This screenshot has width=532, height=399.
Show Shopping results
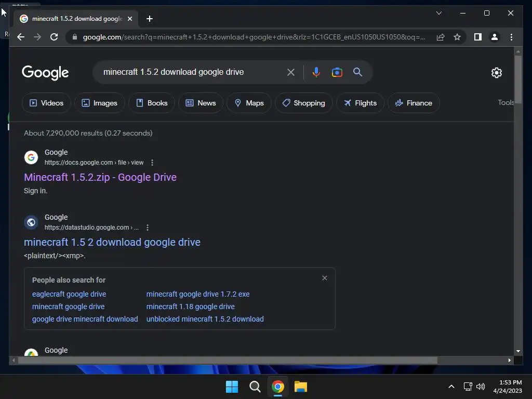point(303,103)
